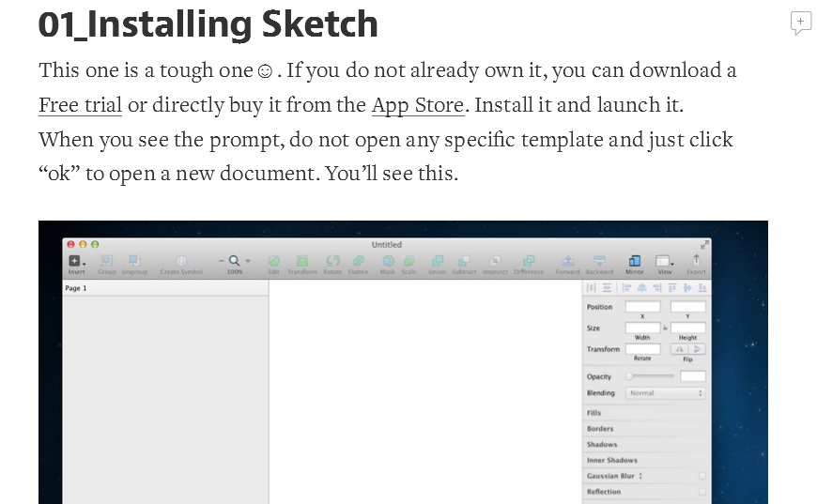Click the Opacity value field
The image size is (817, 504).
(x=692, y=376)
